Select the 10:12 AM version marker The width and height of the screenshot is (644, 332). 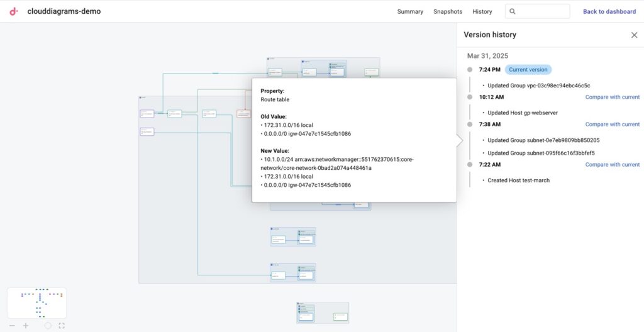click(x=470, y=97)
